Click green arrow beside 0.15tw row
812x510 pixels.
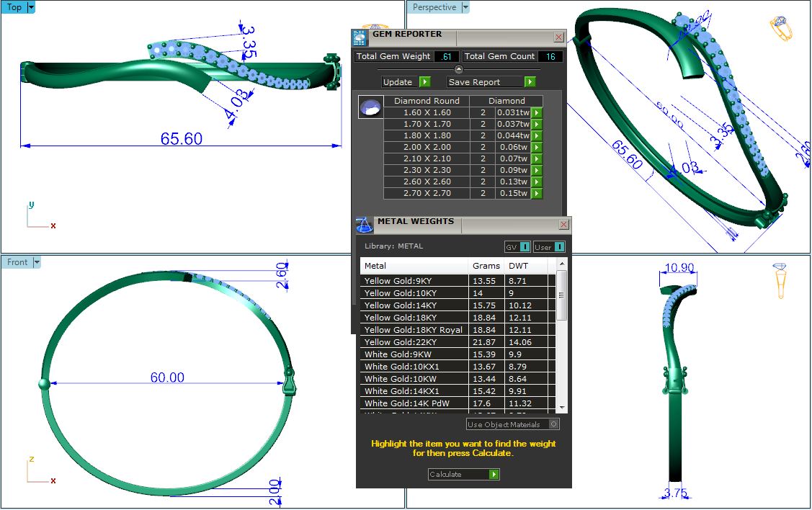coord(537,193)
